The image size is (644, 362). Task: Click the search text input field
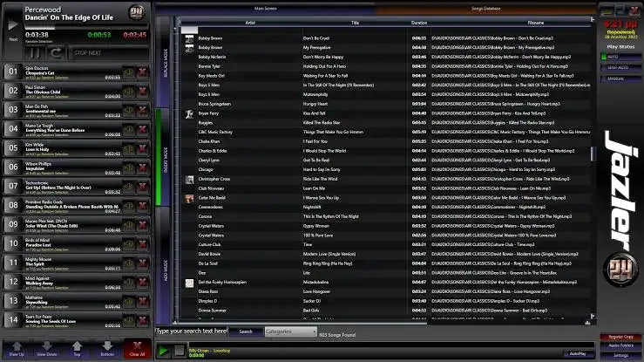pos(192,331)
